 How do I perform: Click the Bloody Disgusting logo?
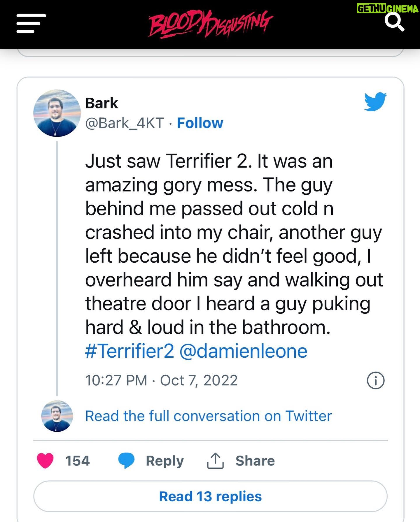pos(210,23)
